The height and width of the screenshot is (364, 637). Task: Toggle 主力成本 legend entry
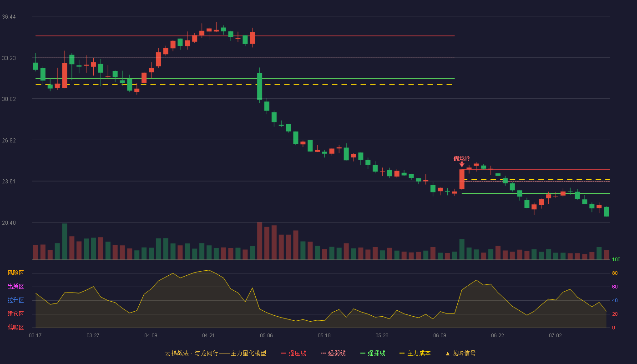tap(415, 353)
